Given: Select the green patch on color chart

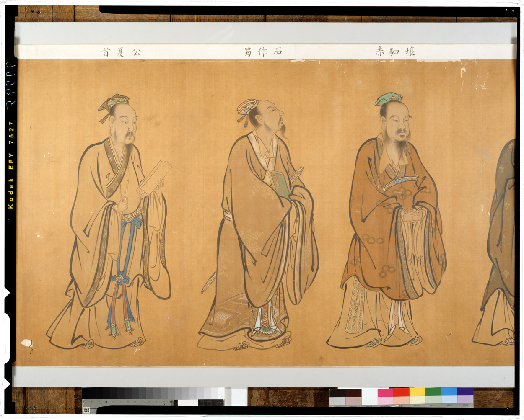Looking at the screenshot, I should (433, 392).
